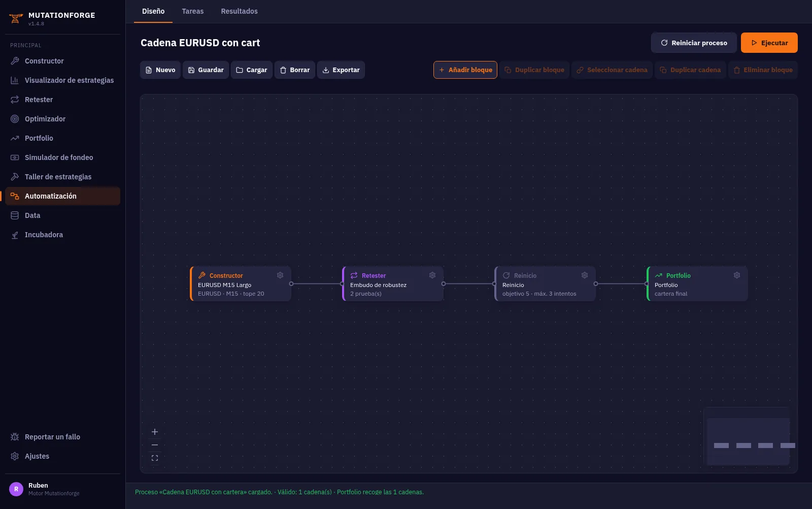Open Portfolio in the sidebar
The height and width of the screenshot is (509, 812).
(62, 138)
